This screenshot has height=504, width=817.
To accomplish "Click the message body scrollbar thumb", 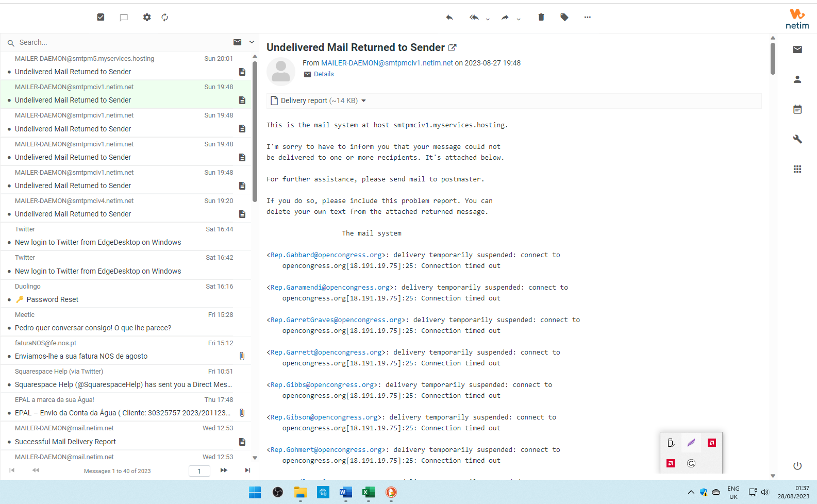I will (773, 58).
